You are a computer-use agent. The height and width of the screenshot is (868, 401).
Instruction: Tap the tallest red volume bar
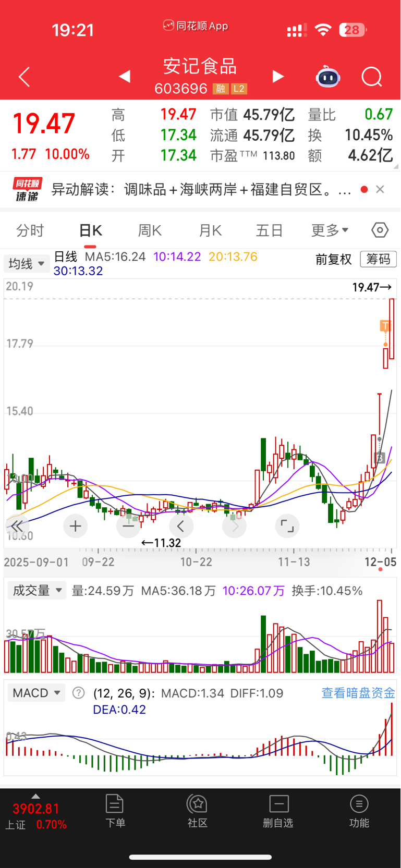pyautogui.click(x=380, y=637)
